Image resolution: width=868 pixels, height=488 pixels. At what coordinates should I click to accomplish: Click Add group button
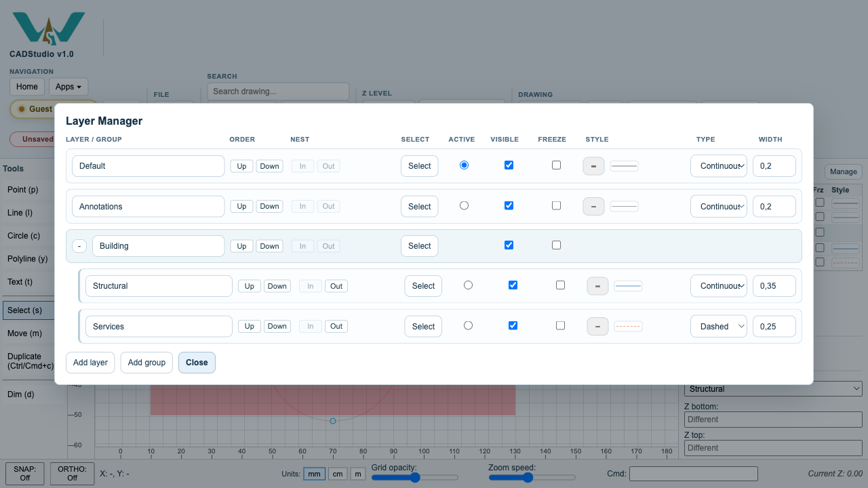click(x=146, y=363)
